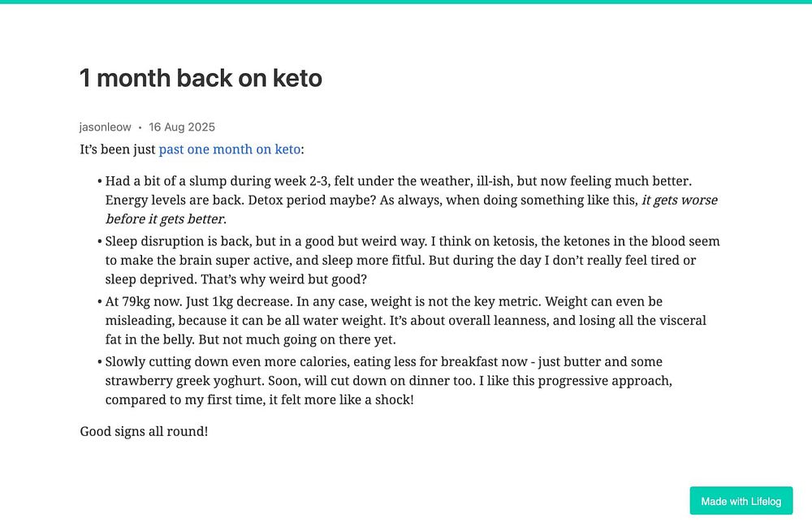This screenshot has height=531, width=812.
Task: Select the post title "1 month back on keto"
Action: 201,79
